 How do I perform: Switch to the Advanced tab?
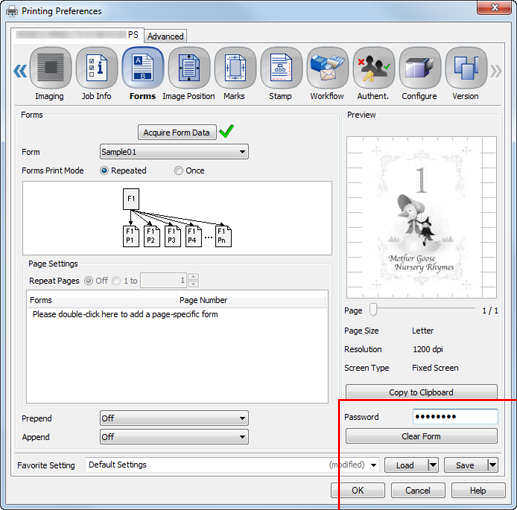165,36
